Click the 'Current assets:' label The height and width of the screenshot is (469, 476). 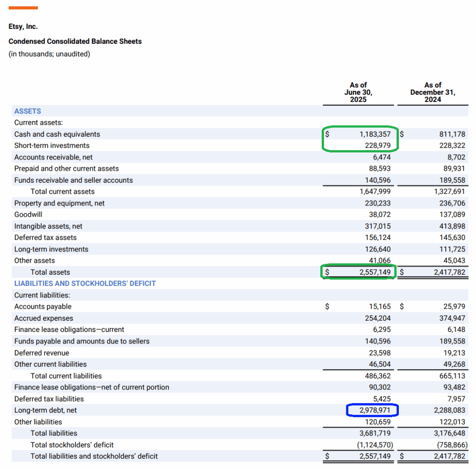[39, 123]
